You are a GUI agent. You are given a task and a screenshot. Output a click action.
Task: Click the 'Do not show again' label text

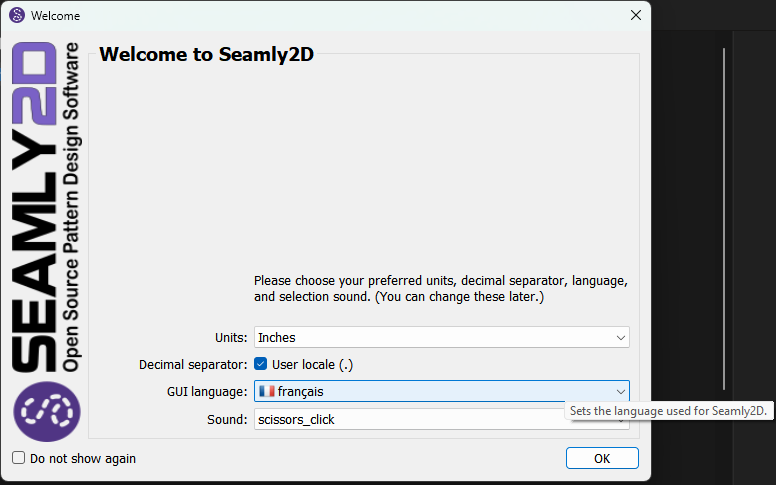[83, 459]
